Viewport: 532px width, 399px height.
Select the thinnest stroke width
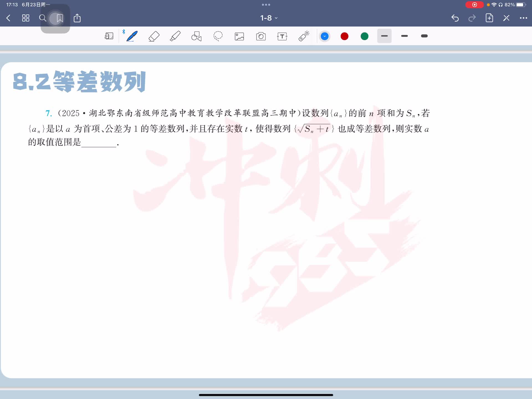(384, 36)
